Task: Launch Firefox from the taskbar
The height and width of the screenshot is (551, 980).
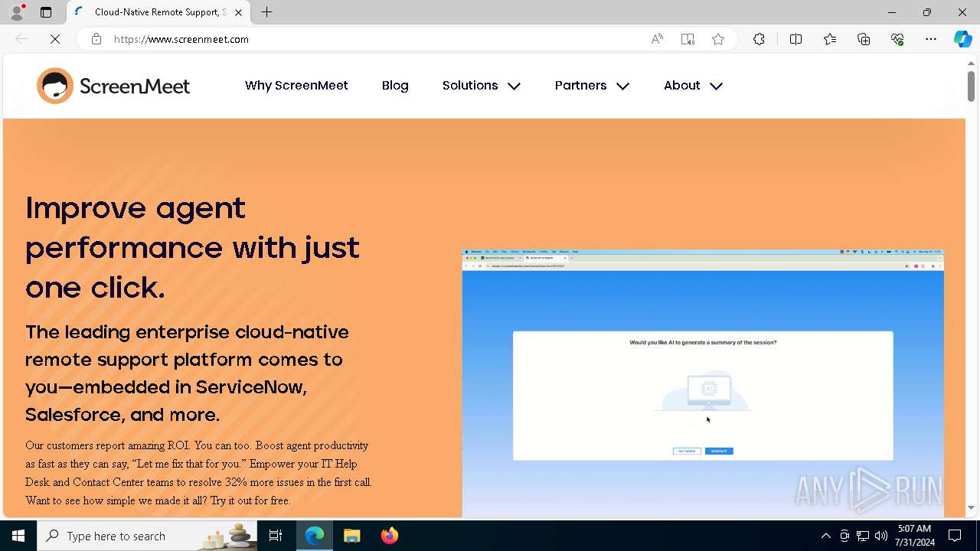Action: coord(390,536)
